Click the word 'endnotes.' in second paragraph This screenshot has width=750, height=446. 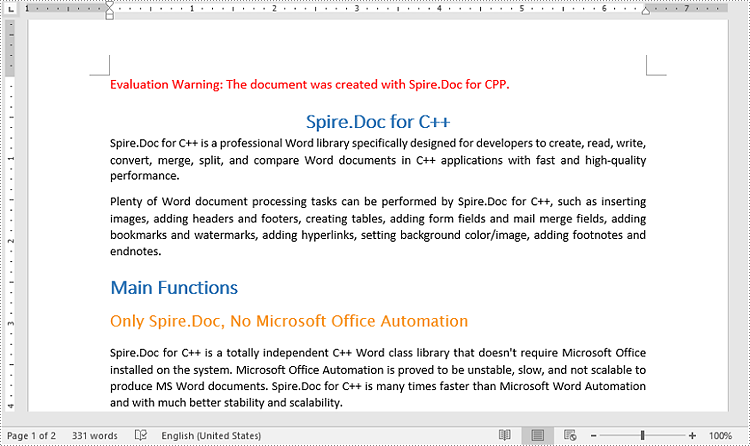pos(136,251)
